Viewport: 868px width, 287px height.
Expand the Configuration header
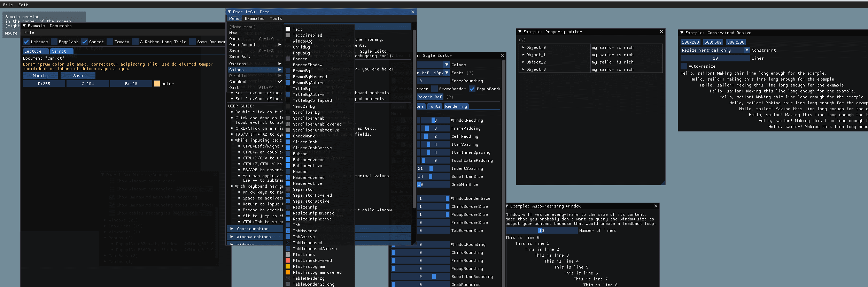255,229
